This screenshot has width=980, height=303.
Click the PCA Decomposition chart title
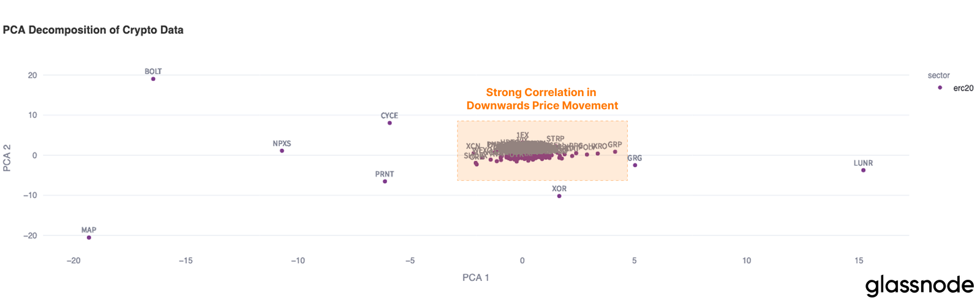click(x=93, y=30)
